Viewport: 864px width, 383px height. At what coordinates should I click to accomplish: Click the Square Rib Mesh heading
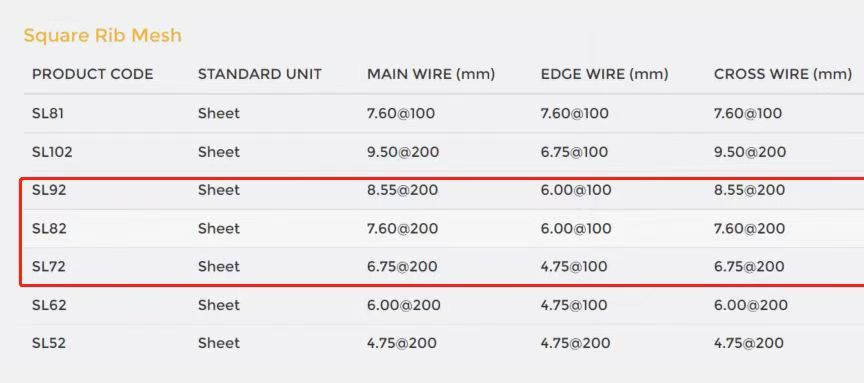[x=102, y=36]
